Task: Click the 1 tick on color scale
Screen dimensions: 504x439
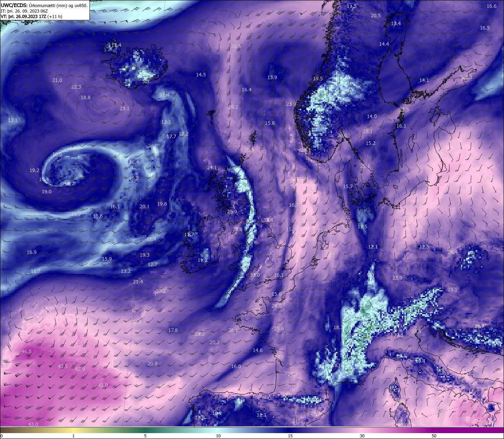Action: [74, 436]
